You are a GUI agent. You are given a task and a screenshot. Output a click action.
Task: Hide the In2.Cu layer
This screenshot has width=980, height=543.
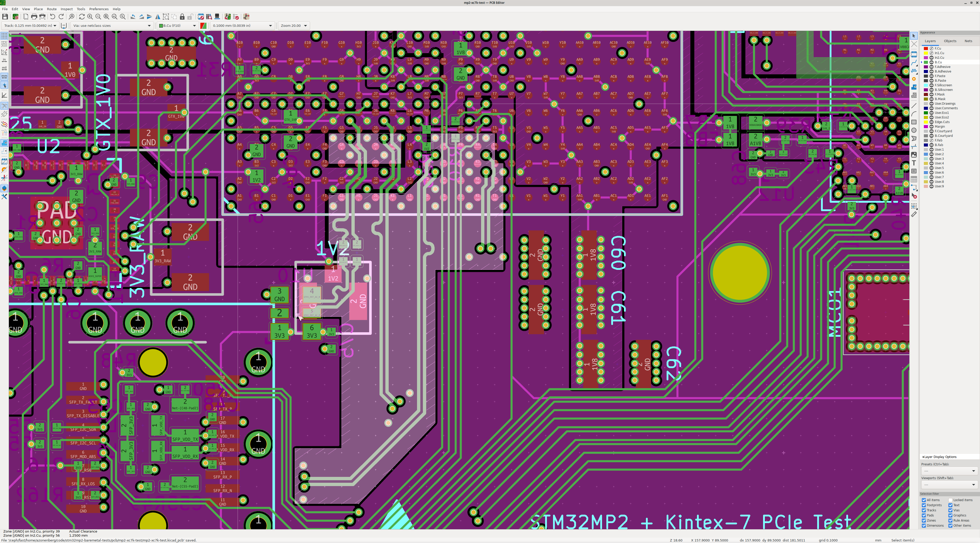(x=932, y=57)
